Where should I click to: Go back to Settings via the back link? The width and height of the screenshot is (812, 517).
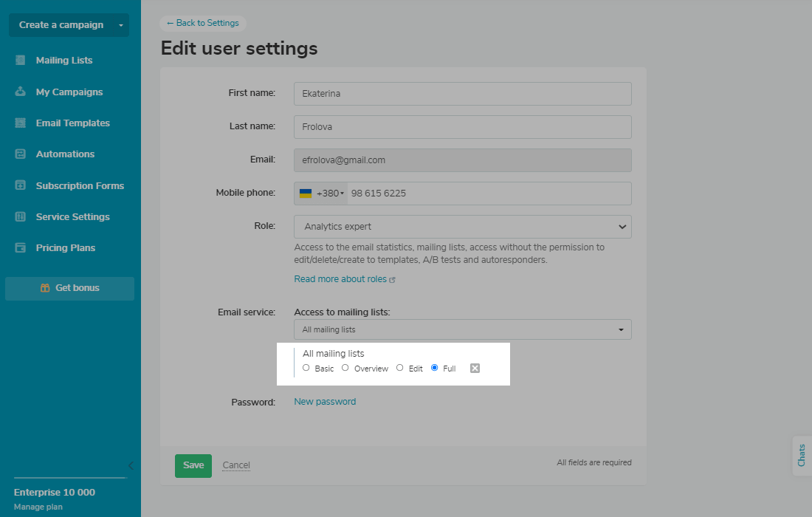tap(202, 23)
